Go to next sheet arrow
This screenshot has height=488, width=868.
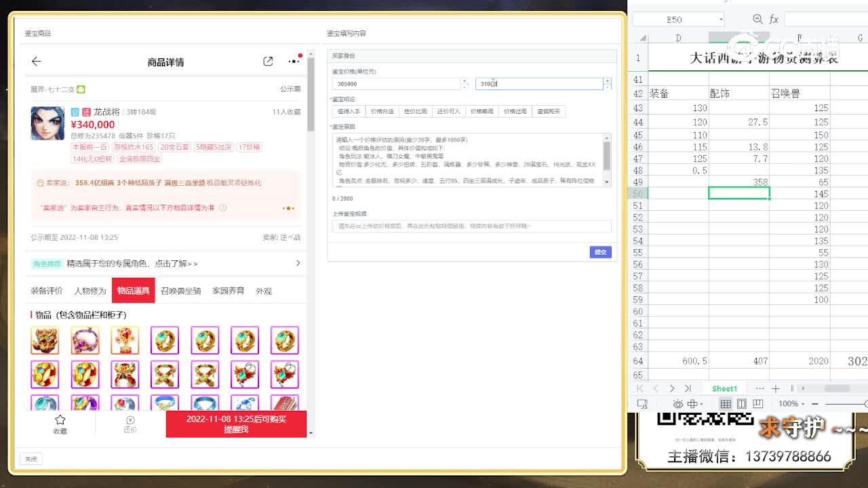point(672,388)
